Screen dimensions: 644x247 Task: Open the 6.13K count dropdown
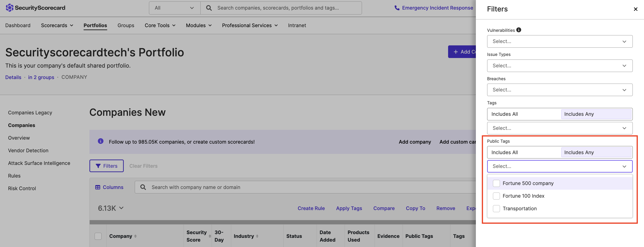coord(111,208)
